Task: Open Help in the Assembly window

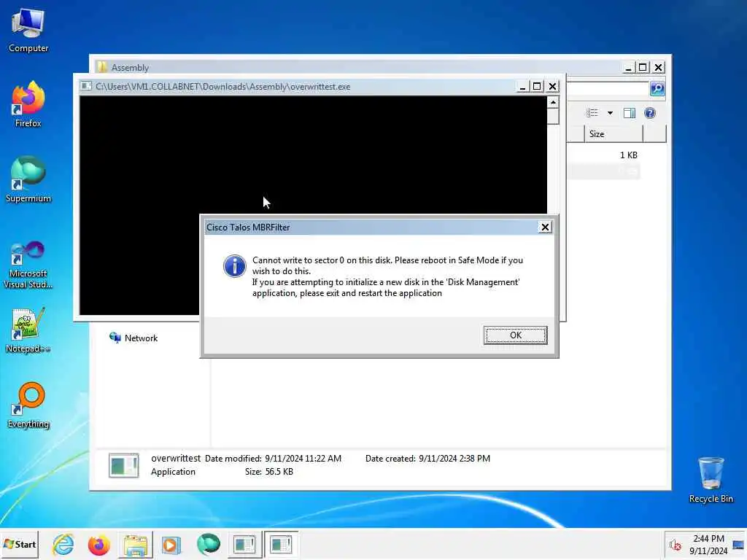Action: pos(650,113)
